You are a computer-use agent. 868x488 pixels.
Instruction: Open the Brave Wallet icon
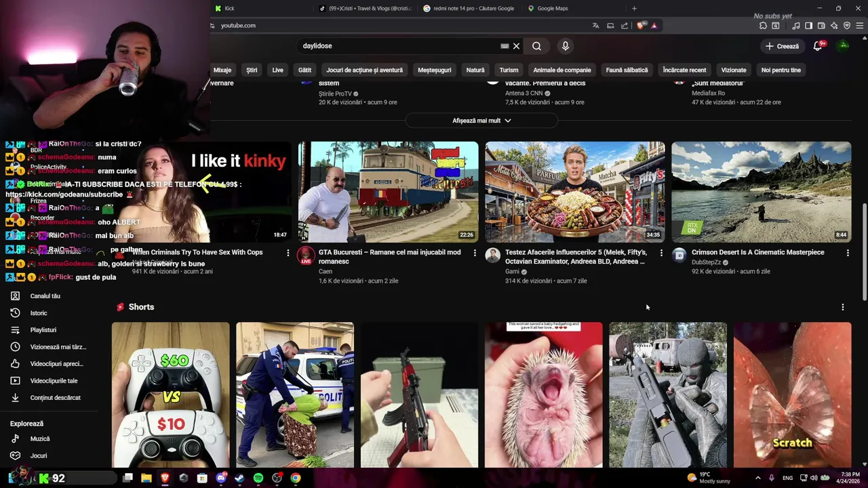coord(821,26)
